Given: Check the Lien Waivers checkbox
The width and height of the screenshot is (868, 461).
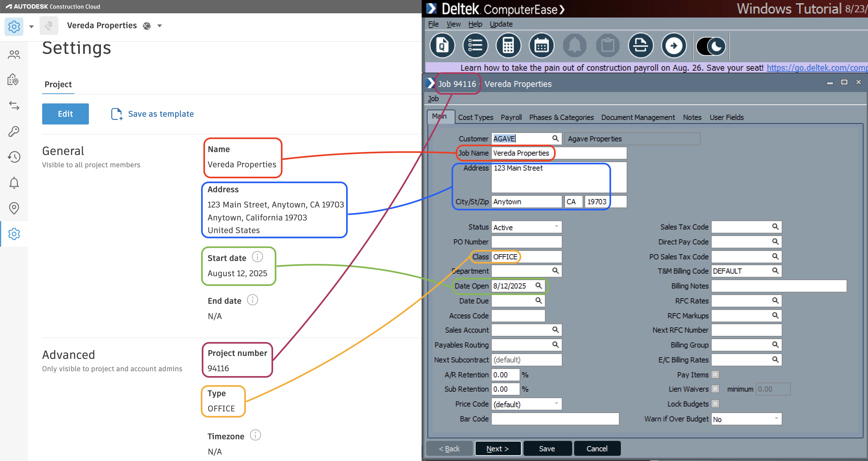Looking at the screenshot, I should tap(715, 389).
